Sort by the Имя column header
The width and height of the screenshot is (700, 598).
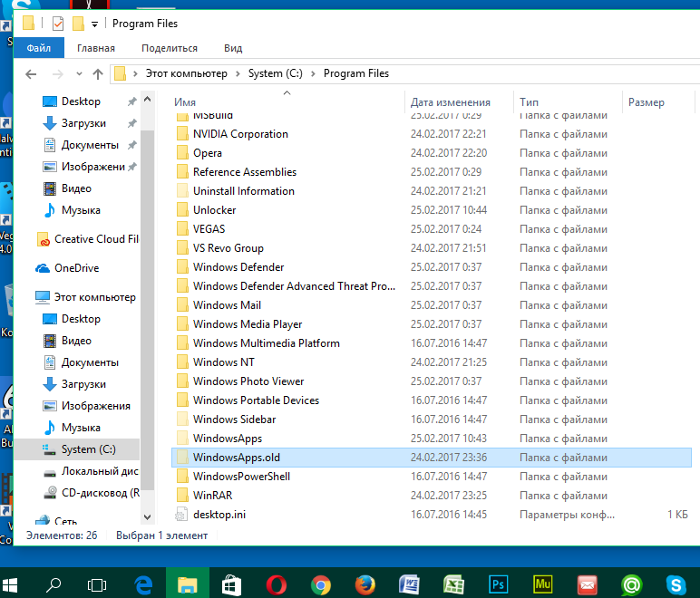pos(185,102)
